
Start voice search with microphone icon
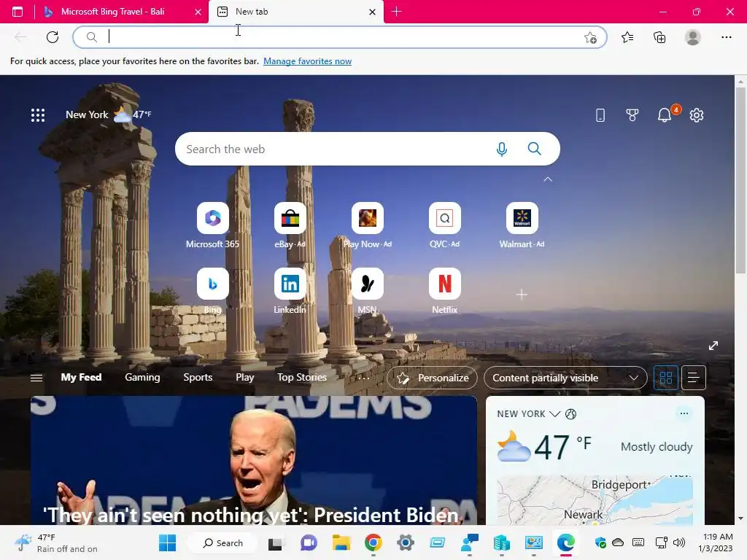[502, 149]
